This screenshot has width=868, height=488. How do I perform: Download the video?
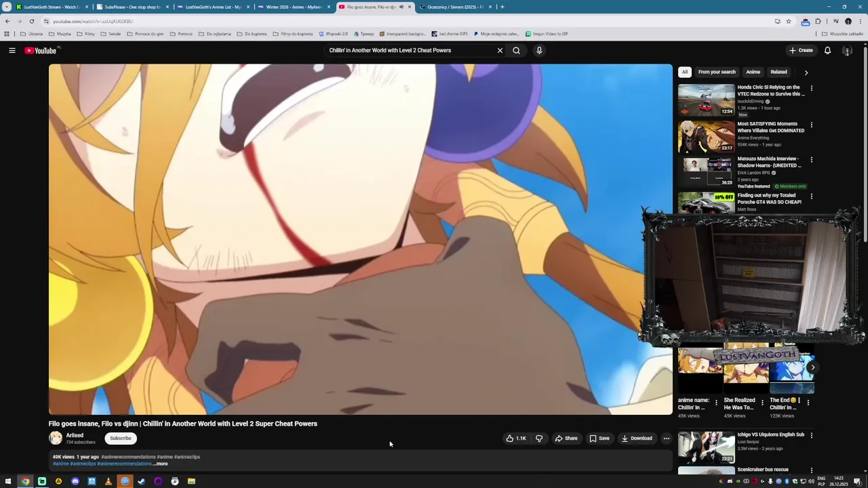pos(637,439)
